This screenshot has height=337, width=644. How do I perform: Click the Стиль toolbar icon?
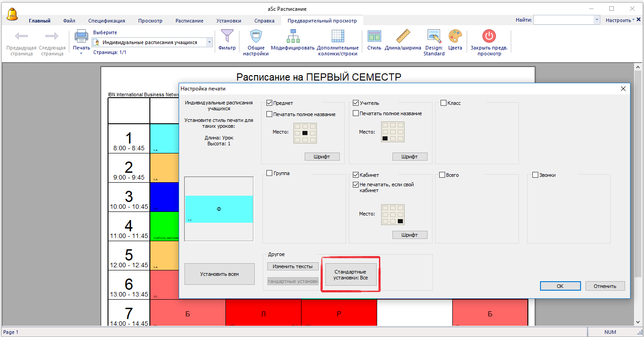coord(374,37)
